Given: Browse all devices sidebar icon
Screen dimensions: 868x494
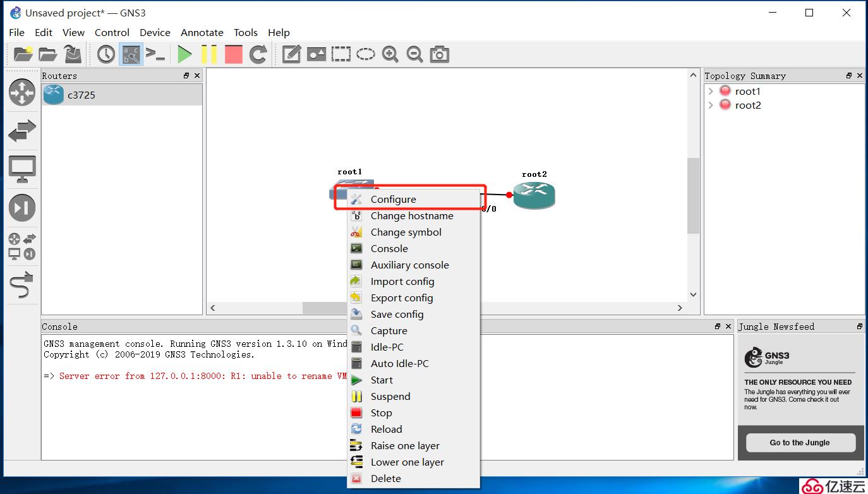Looking at the screenshot, I should click(x=22, y=246).
